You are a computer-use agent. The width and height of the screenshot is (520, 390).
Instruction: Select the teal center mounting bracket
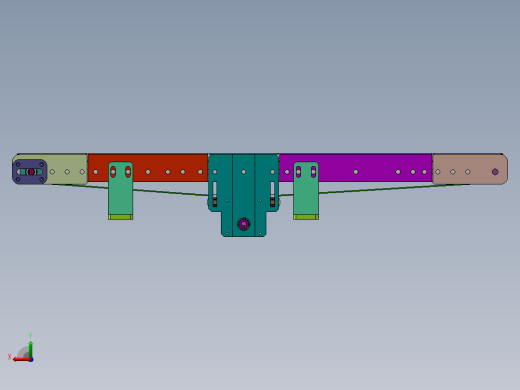click(x=244, y=195)
